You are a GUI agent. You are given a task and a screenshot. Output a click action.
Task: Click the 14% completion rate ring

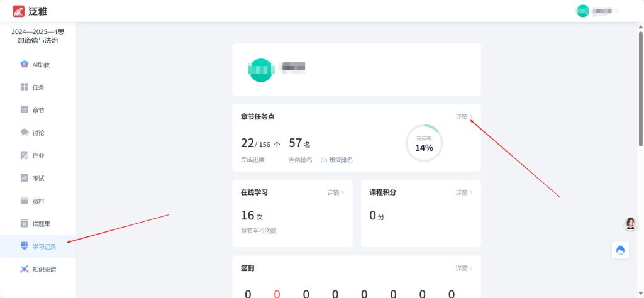pos(424,144)
